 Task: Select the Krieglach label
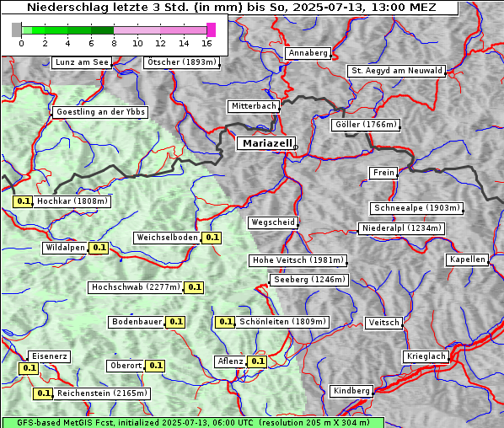[x=426, y=356]
